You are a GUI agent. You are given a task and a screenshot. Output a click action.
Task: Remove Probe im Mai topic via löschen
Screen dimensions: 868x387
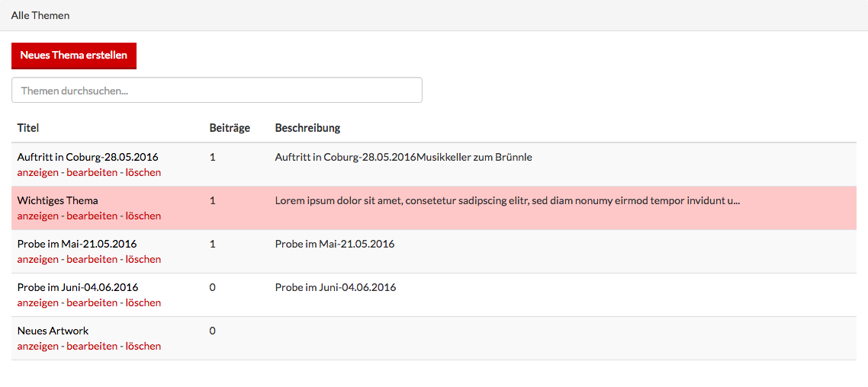pos(143,259)
